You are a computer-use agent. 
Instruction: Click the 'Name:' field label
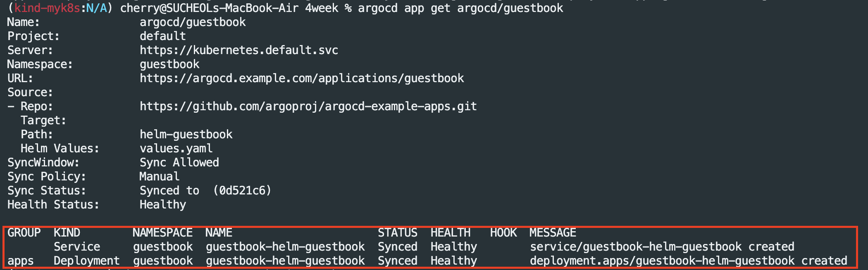click(x=24, y=22)
